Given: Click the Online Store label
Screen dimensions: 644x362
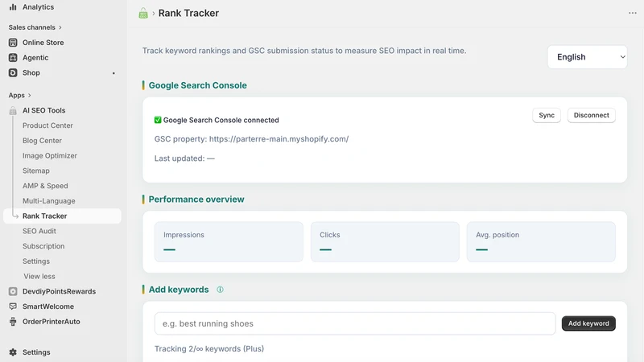Looking at the screenshot, I should [43, 43].
